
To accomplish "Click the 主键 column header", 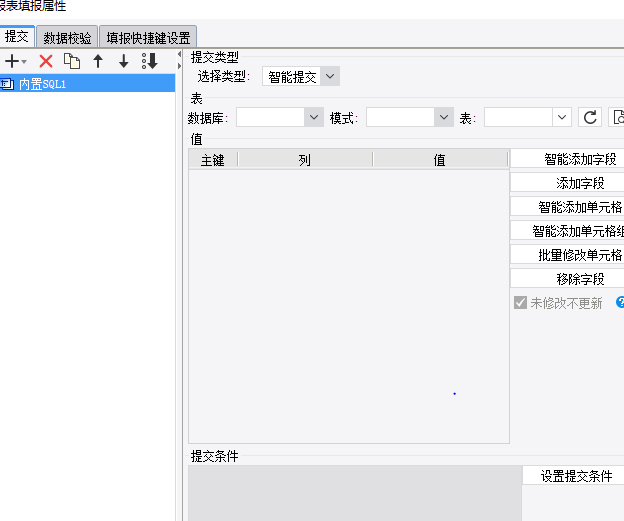I will coord(213,160).
